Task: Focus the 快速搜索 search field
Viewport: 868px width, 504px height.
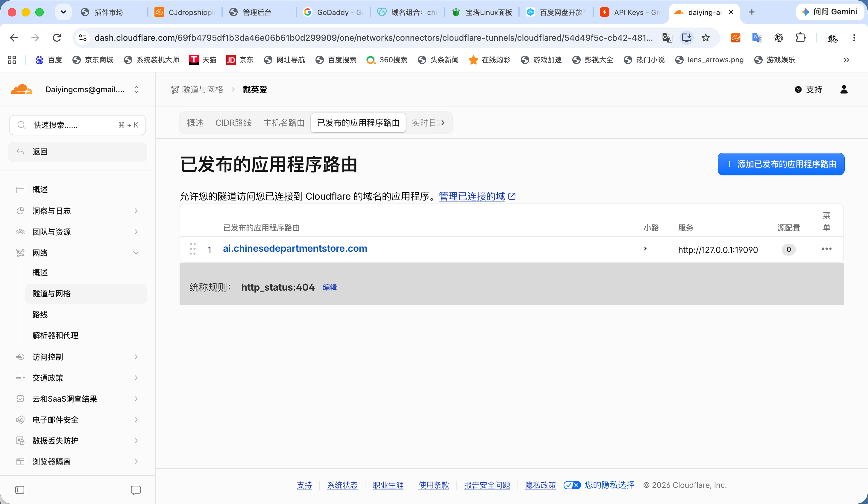Action: coord(77,125)
